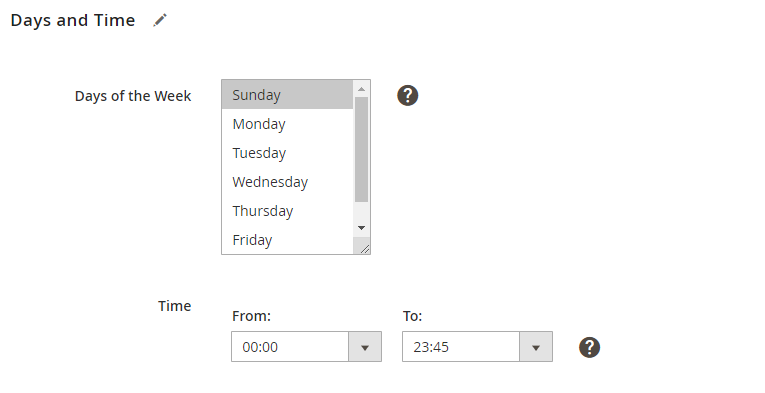Viewport: 765px width, 393px height.
Task: Expand the From time dropdown arrow
Action: pyautogui.click(x=365, y=347)
